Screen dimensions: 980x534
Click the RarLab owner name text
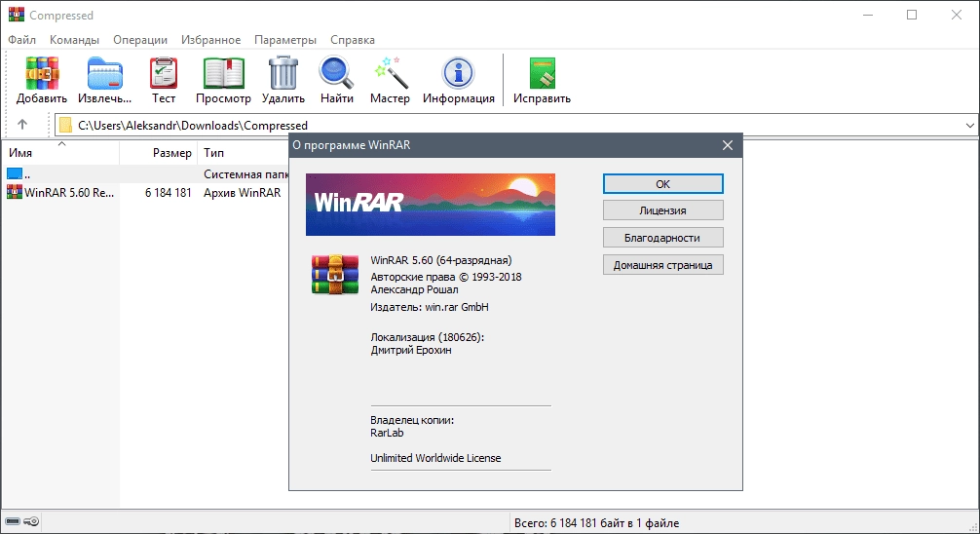click(x=387, y=433)
